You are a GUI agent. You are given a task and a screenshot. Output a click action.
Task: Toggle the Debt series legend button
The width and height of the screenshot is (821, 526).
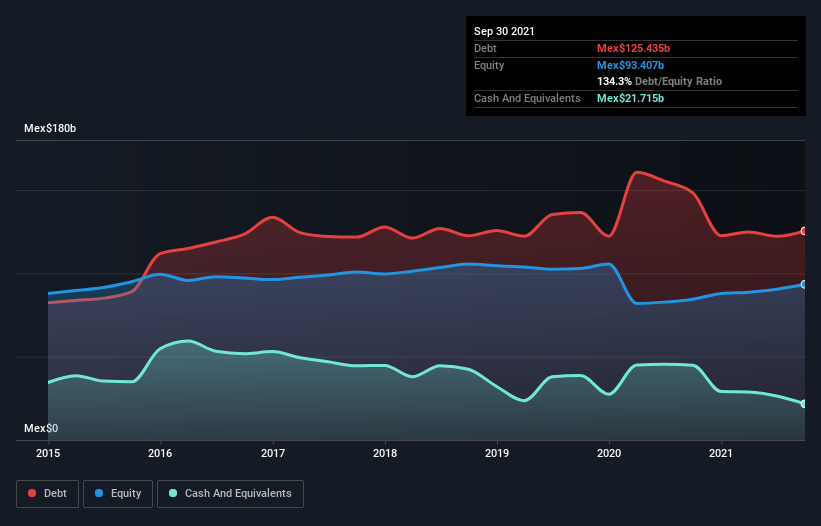47,494
